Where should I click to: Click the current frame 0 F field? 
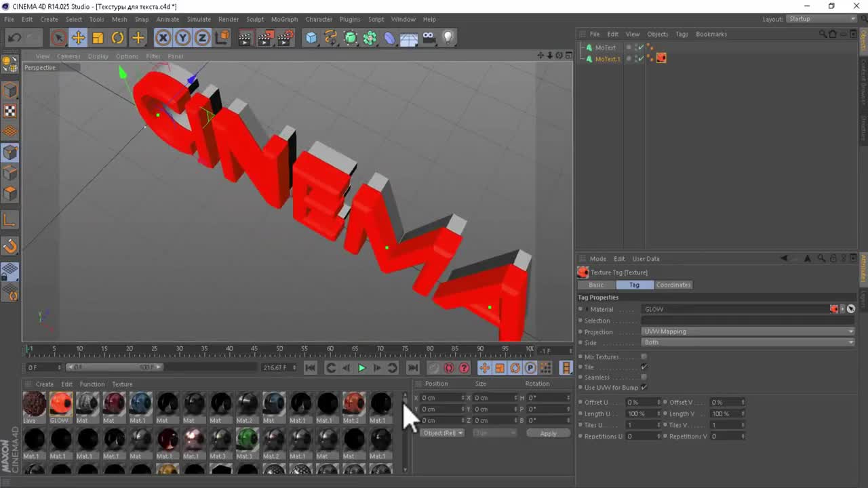(x=43, y=367)
